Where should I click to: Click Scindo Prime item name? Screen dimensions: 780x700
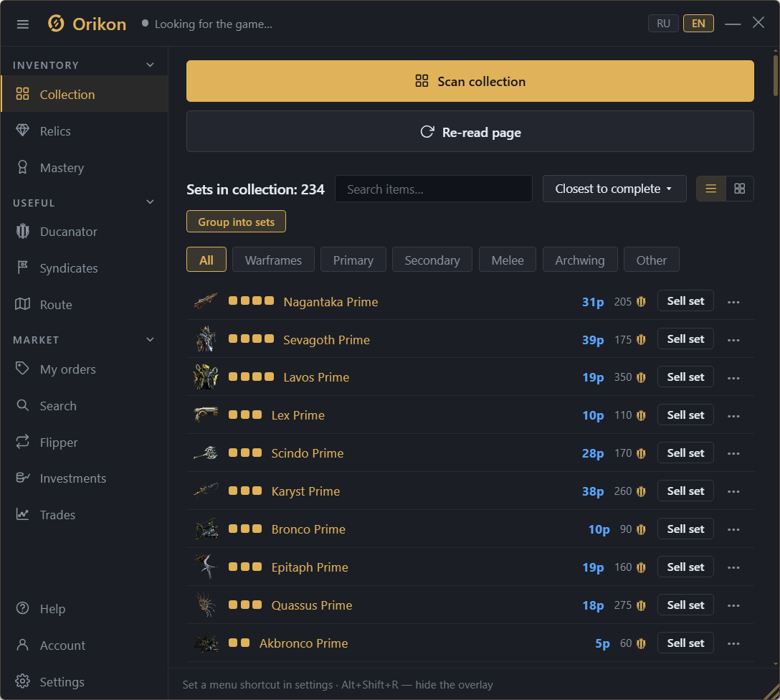308,453
